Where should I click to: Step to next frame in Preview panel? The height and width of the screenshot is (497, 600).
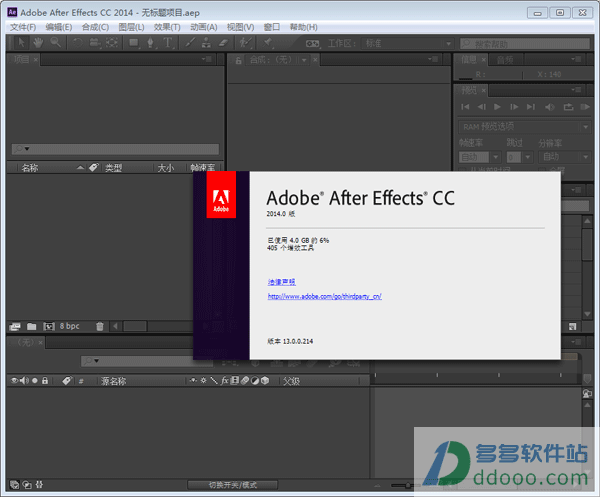tap(514, 107)
